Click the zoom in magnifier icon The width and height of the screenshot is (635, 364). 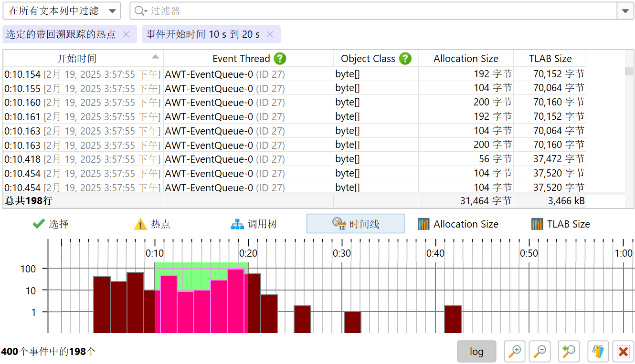point(515,352)
